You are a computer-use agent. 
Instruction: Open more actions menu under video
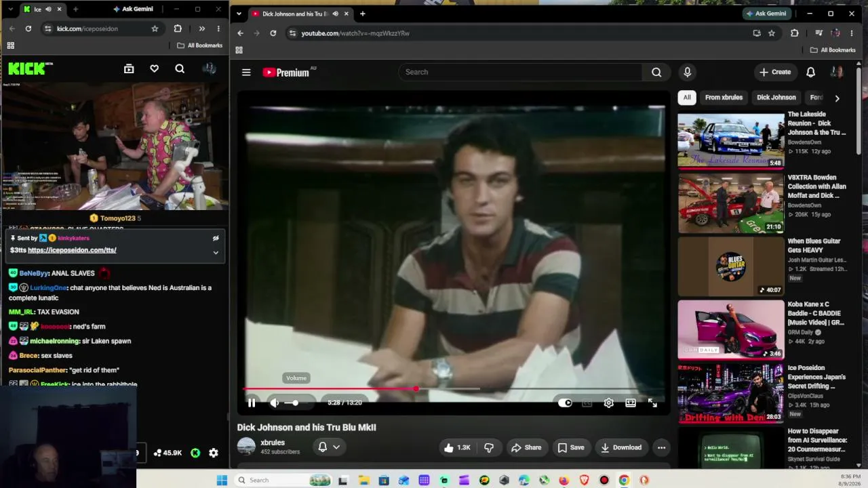661,447
